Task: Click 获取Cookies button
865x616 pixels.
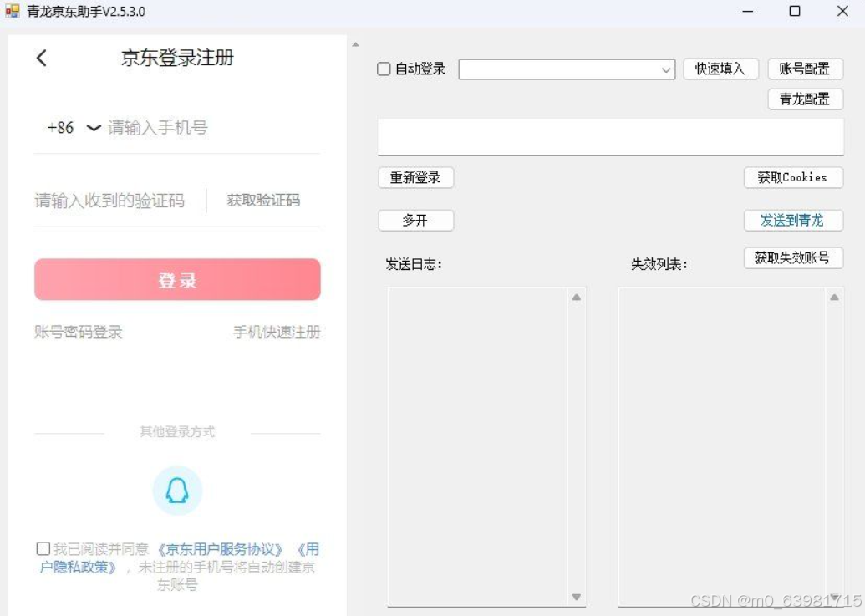Action: [x=793, y=177]
